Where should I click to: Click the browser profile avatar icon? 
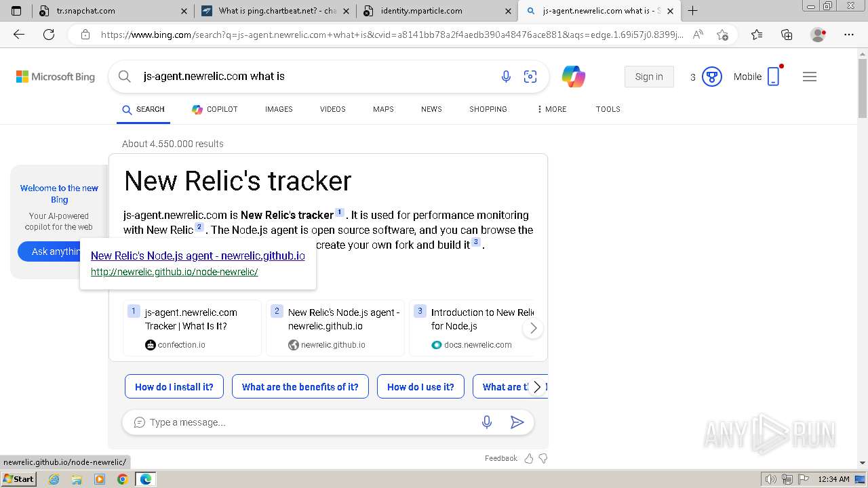(818, 35)
